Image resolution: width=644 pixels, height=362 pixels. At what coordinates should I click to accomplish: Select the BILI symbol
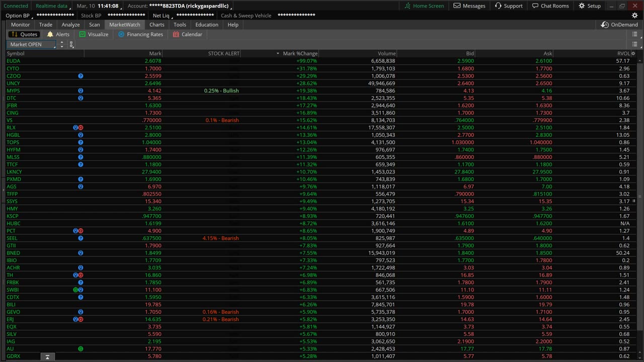coord(11,305)
